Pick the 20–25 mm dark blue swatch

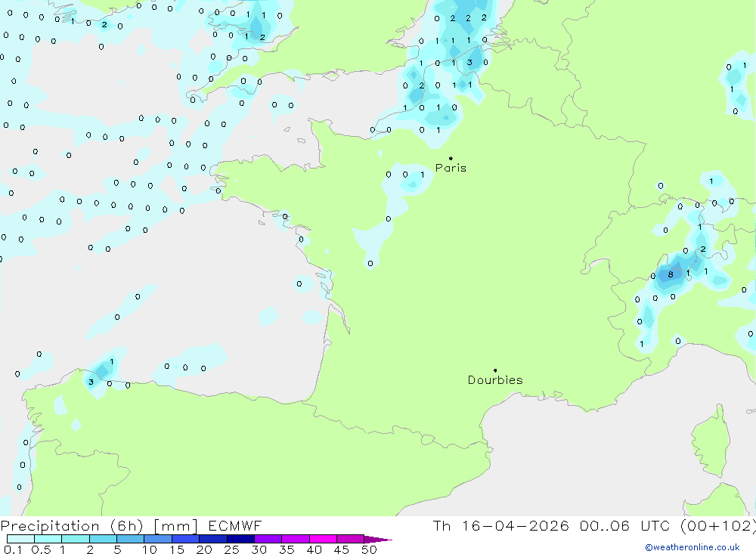[213, 539]
